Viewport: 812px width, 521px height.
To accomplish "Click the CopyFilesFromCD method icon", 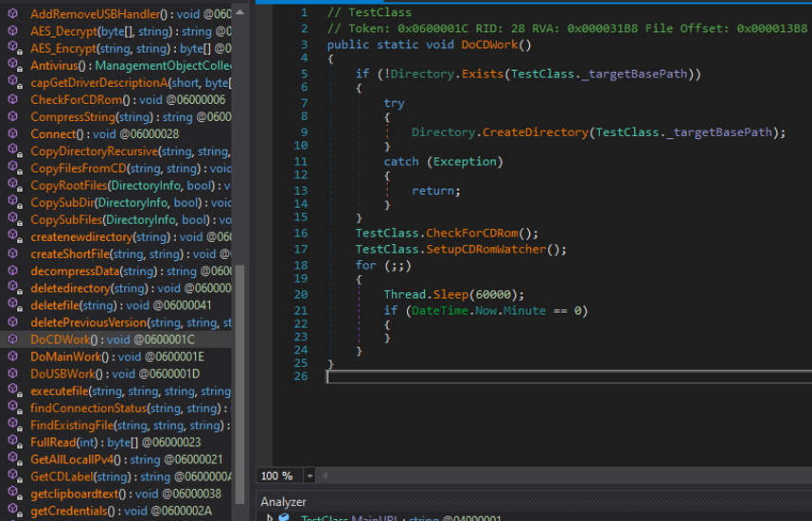I will pos(14,168).
